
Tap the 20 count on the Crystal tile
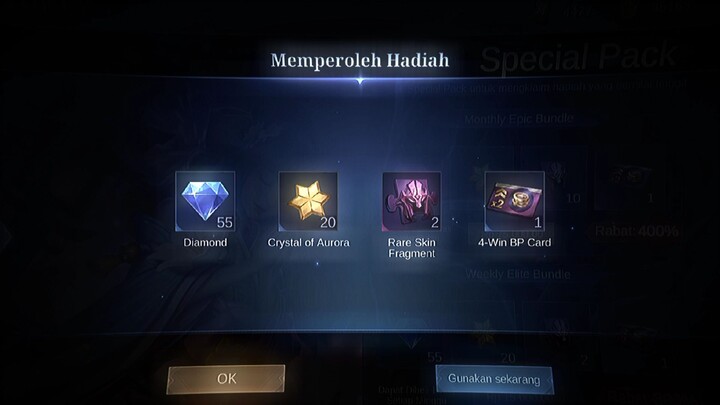click(x=328, y=223)
